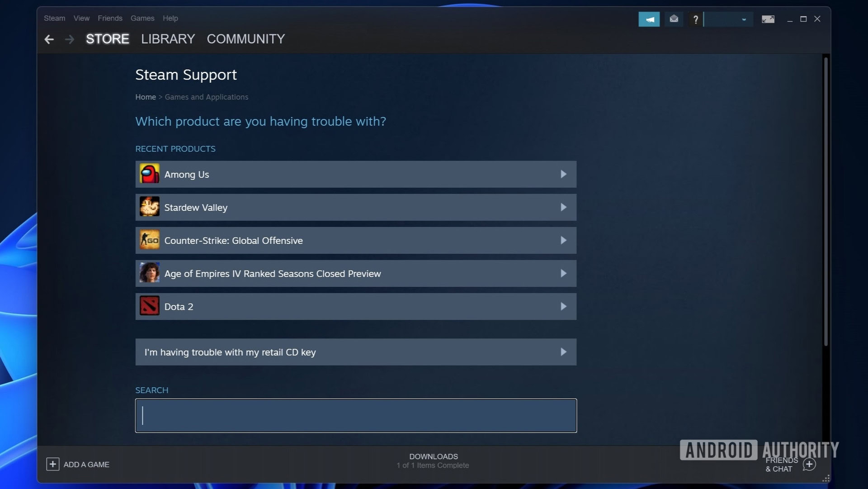The image size is (868, 489).
Task: Click the Age of Empires IV support entry
Action: click(x=355, y=273)
